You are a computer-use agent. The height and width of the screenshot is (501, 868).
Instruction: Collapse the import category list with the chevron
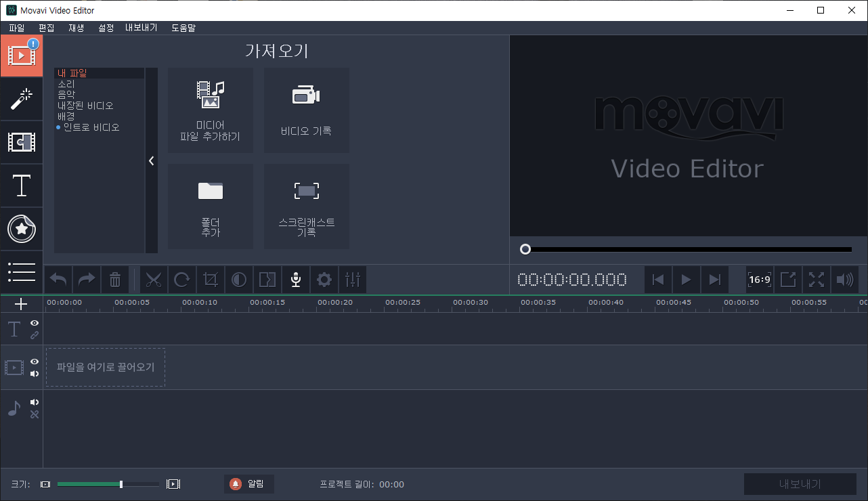151,160
